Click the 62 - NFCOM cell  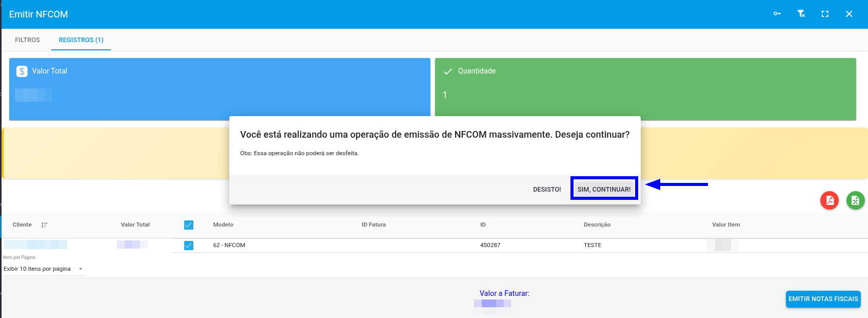[x=229, y=245]
